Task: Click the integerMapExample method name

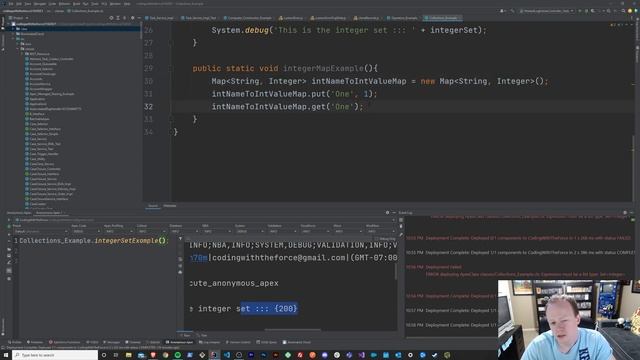Action: coord(323,69)
